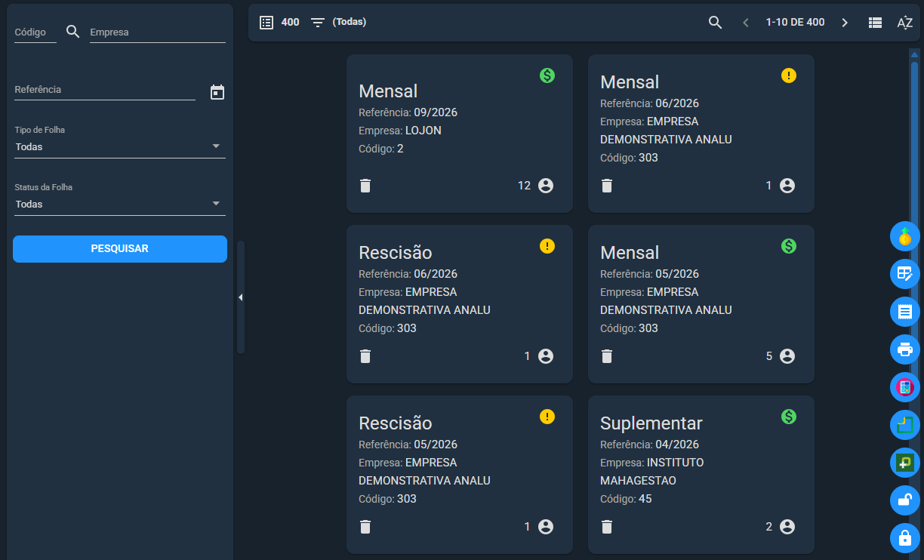Click the (Todas) filter label
924x560 pixels.
pos(350,22)
